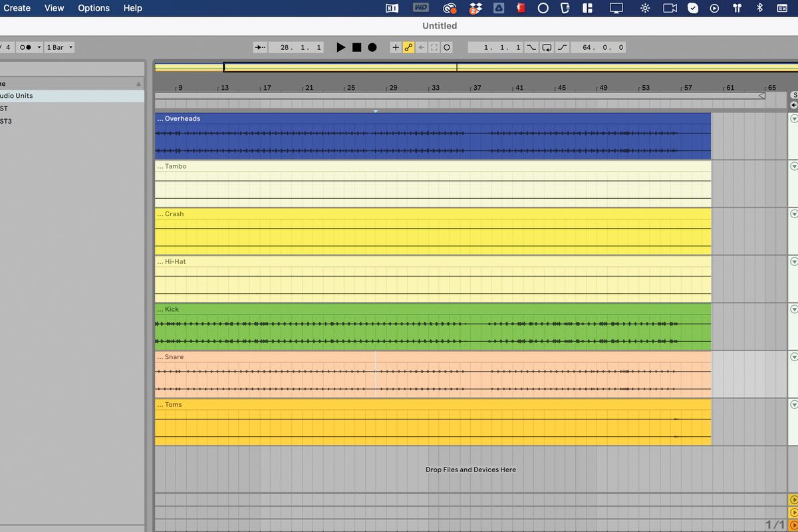Open the Options menu
This screenshot has height=532, width=798.
coord(93,8)
